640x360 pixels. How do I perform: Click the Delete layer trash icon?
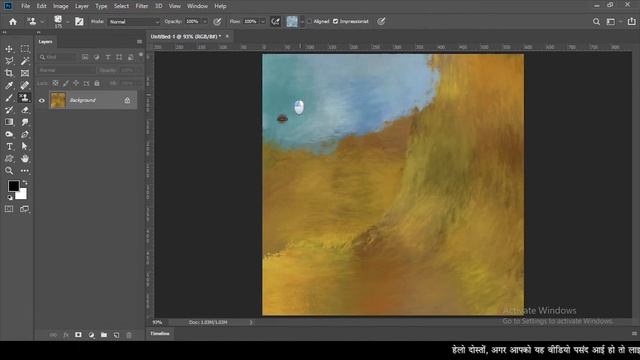[129, 335]
